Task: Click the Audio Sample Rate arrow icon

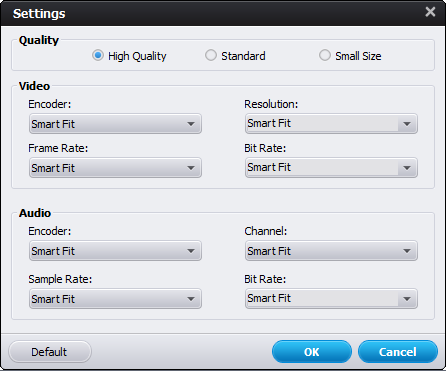Action: point(191,299)
